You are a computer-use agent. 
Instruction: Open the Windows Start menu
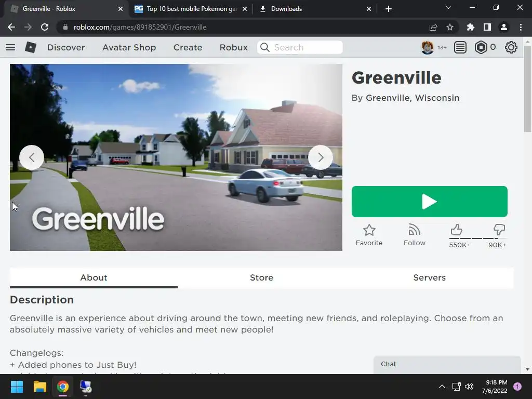click(x=17, y=387)
